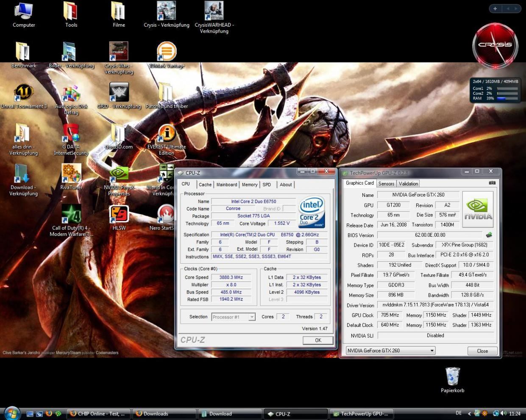Launch 3DMark Vantage icon
Viewport: 526px width, 420px height.
pos(167,55)
